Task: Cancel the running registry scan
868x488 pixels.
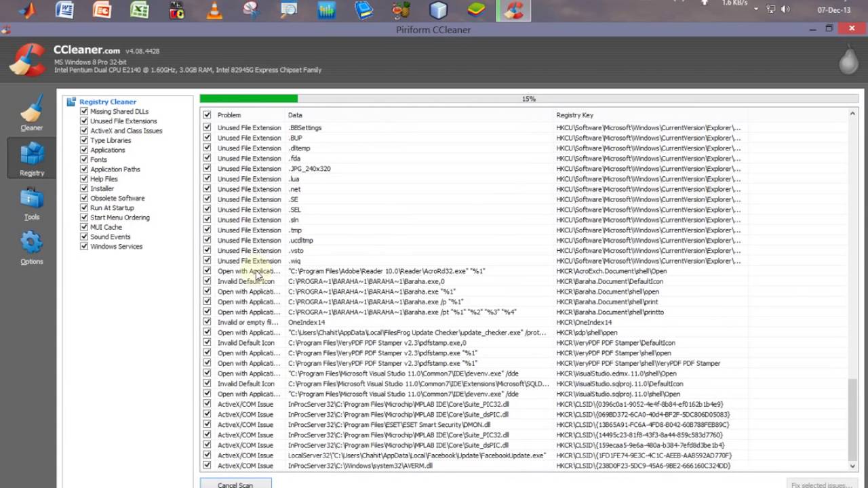Action: pos(235,483)
